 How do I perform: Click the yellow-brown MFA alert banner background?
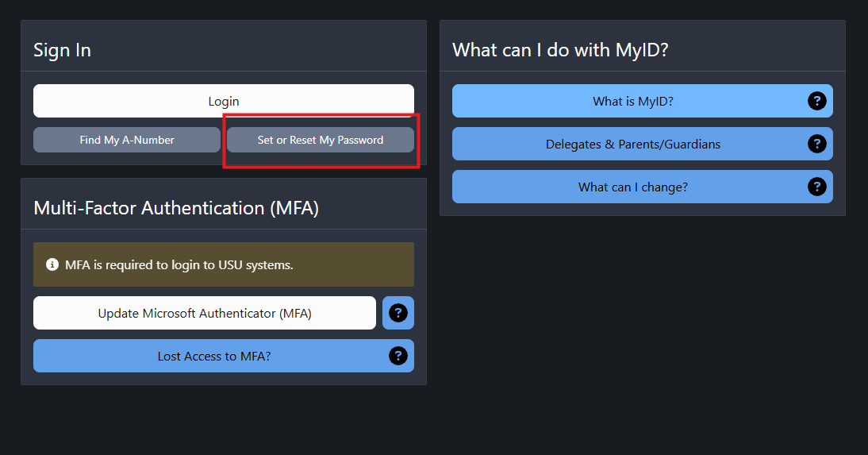(x=355, y=264)
